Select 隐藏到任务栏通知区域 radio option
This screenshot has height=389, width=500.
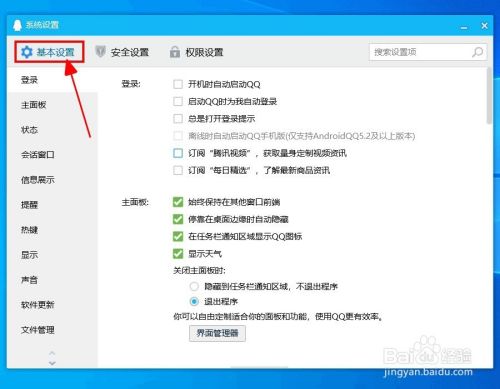coord(194,286)
